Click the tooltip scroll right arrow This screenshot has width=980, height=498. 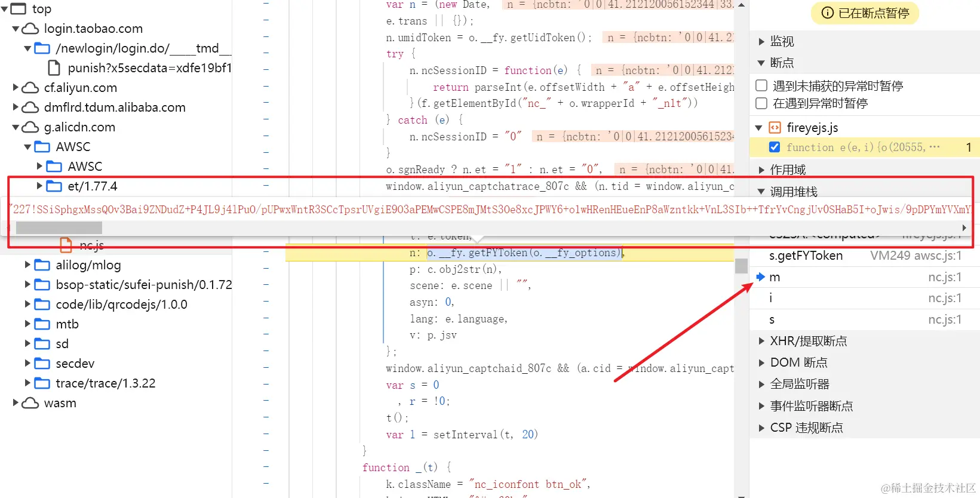pos(964,228)
